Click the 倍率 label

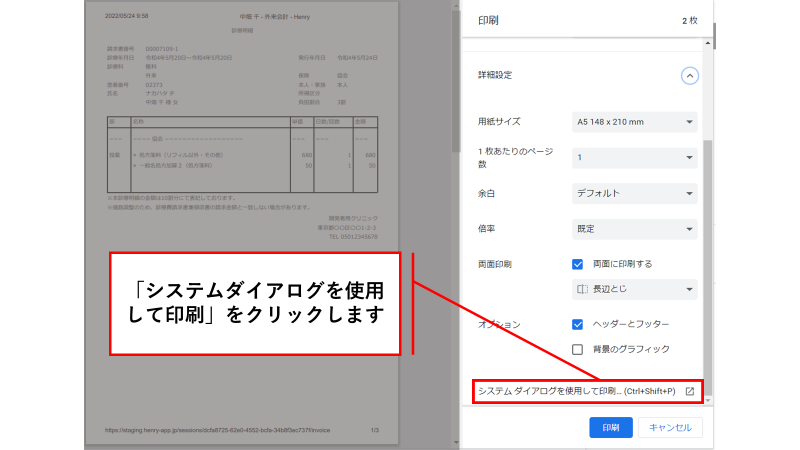pos(486,229)
